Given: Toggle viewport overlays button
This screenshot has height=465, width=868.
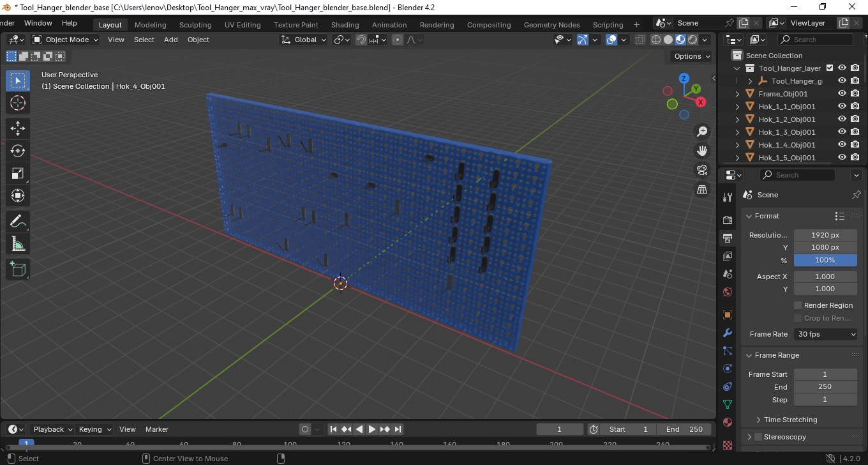Looking at the screenshot, I should (x=611, y=40).
